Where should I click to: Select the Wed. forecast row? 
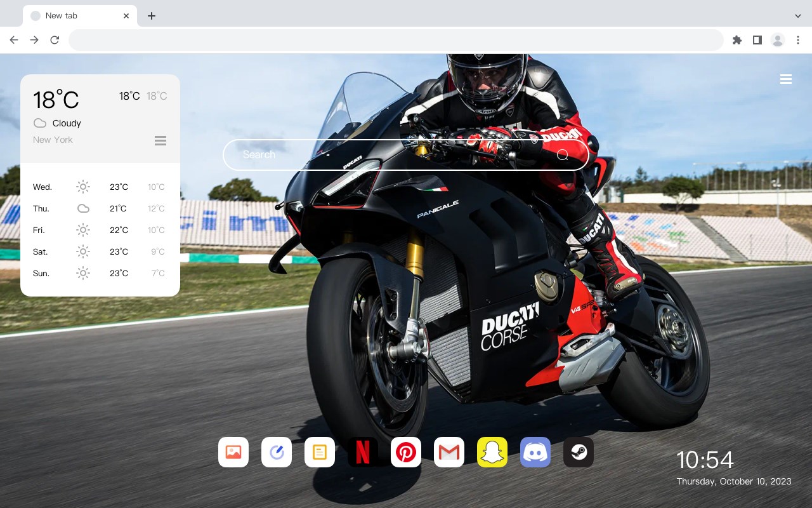100,187
